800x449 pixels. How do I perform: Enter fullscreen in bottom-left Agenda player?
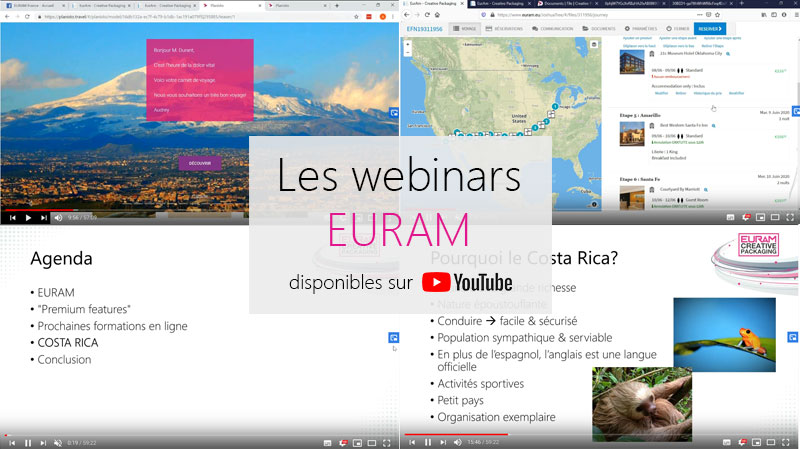pos(387,443)
